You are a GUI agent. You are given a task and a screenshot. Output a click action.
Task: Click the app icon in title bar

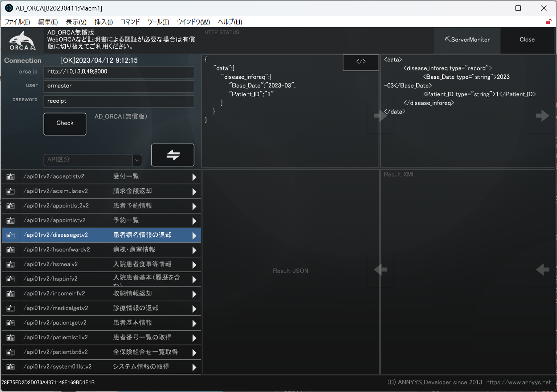tap(9, 8)
